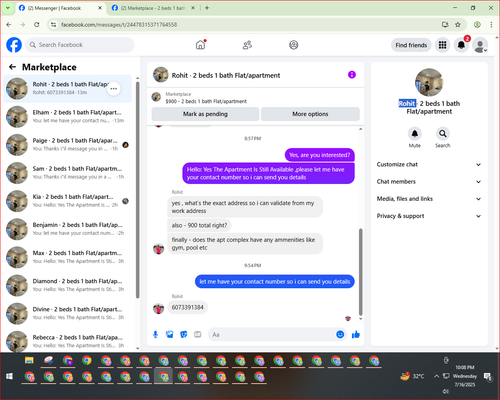Open the account profile menu
The width and height of the screenshot is (500, 400).
click(x=480, y=45)
